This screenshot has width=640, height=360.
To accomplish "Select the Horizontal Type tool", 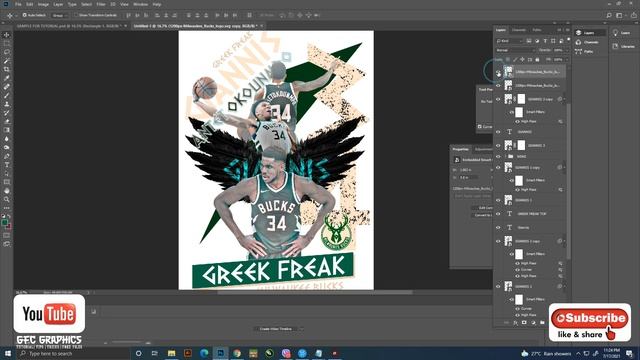I will pos(7,165).
